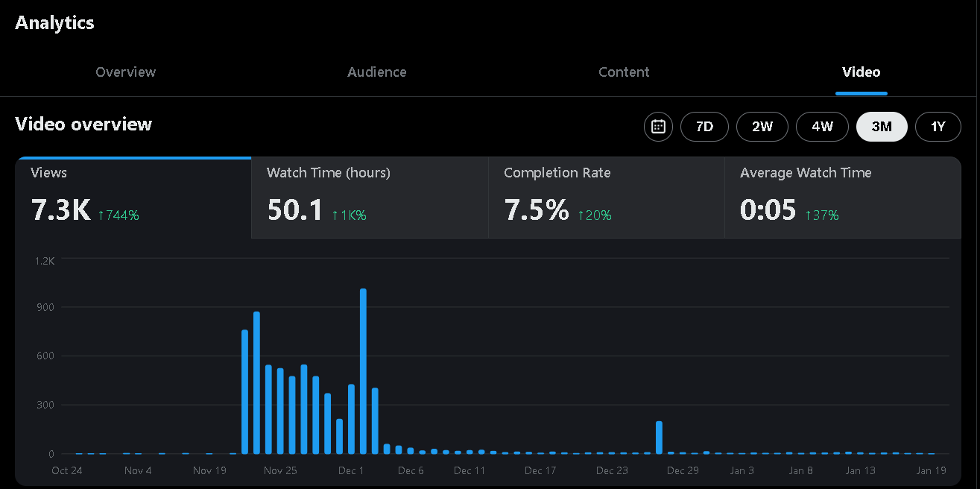Stay on the Video analytics tab
This screenshot has height=489, width=980.
[x=861, y=72]
